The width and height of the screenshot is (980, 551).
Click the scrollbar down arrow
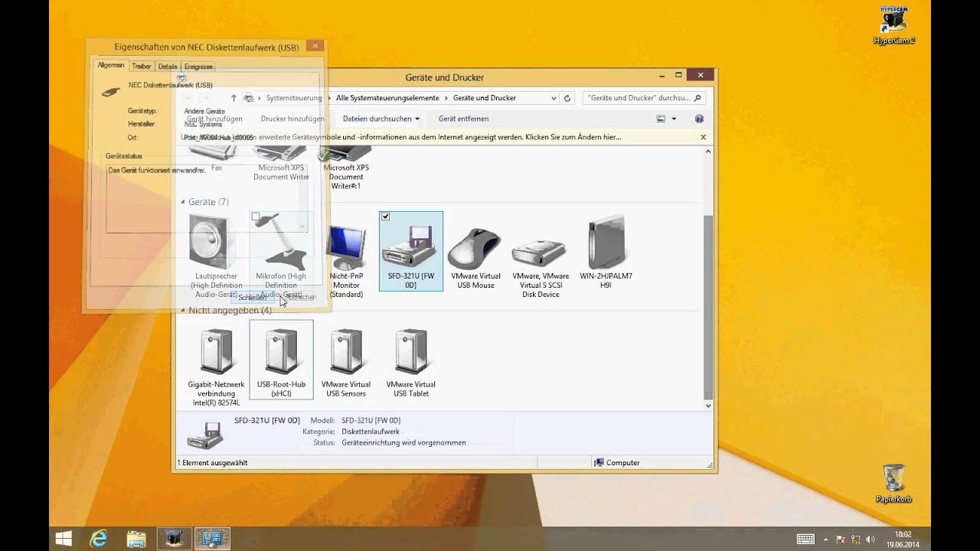coord(708,406)
